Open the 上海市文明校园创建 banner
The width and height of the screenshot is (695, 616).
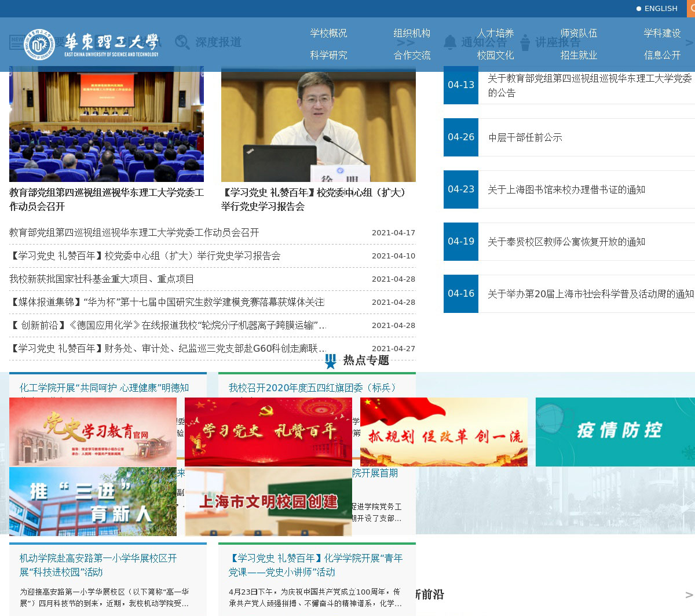(268, 501)
